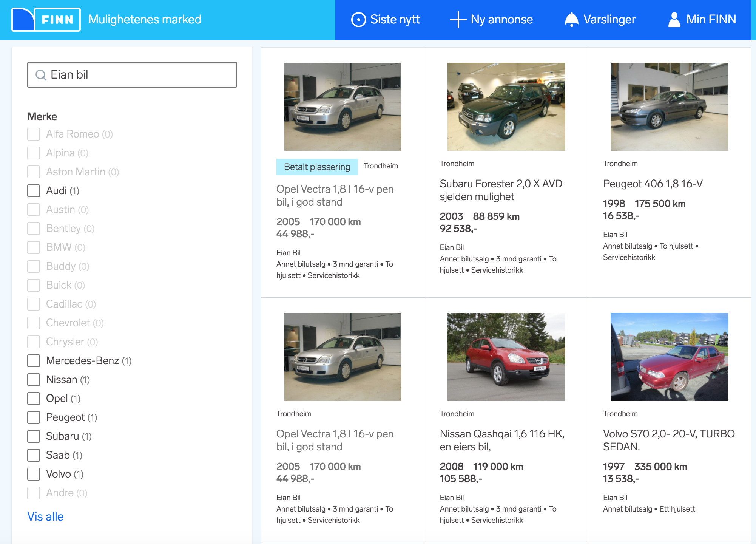Viewport: 756px width, 544px height.
Task: Check the Saab brand checkbox
Action: pos(34,455)
